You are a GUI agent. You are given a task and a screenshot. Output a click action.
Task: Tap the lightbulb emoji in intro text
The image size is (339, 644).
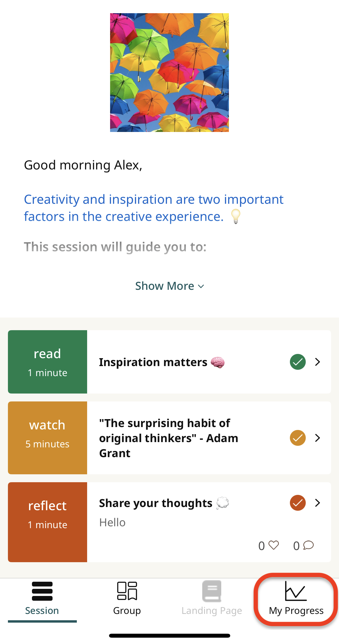click(x=236, y=216)
